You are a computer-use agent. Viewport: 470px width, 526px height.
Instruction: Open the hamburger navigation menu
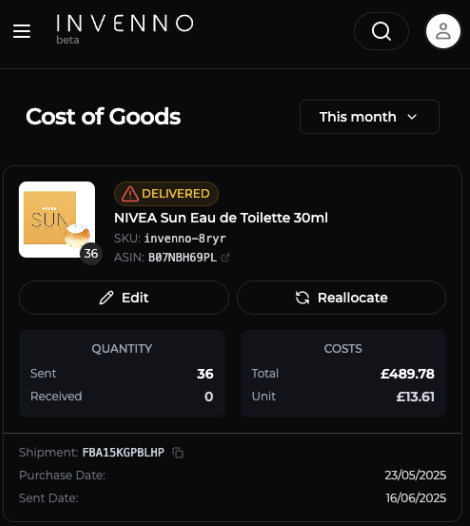tap(22, 31)
